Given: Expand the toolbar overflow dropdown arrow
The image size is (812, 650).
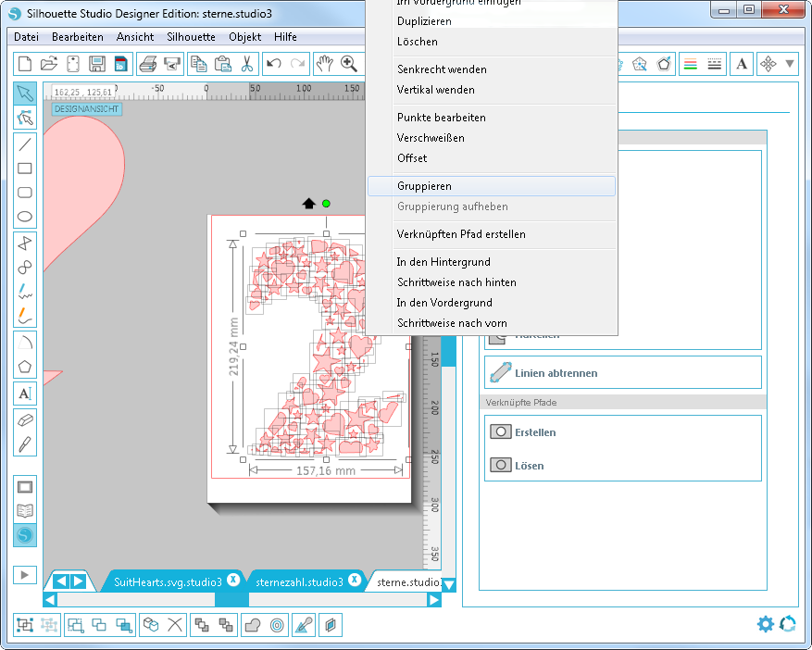Looking at the screenshot, I should pos(790,64).
